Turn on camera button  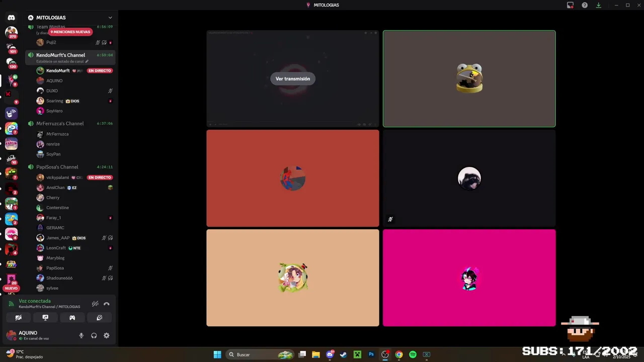click(x=18, y=318)
